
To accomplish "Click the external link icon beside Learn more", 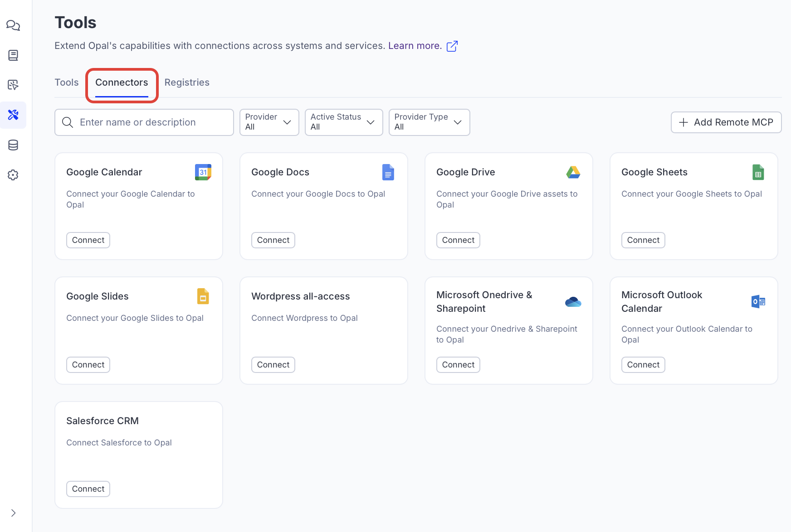I will coord(452,46).
